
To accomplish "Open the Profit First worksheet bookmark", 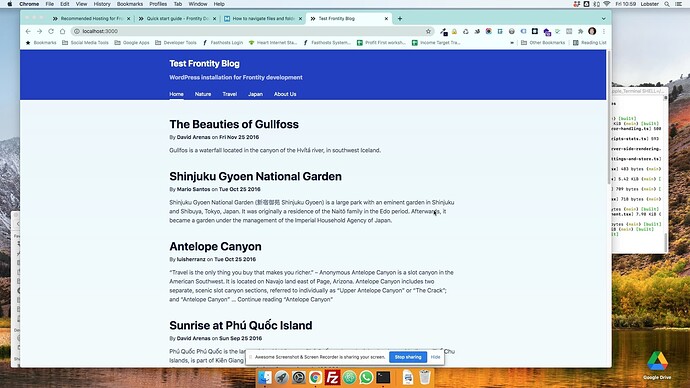I will pyautogui.click(x=382, y=43).
